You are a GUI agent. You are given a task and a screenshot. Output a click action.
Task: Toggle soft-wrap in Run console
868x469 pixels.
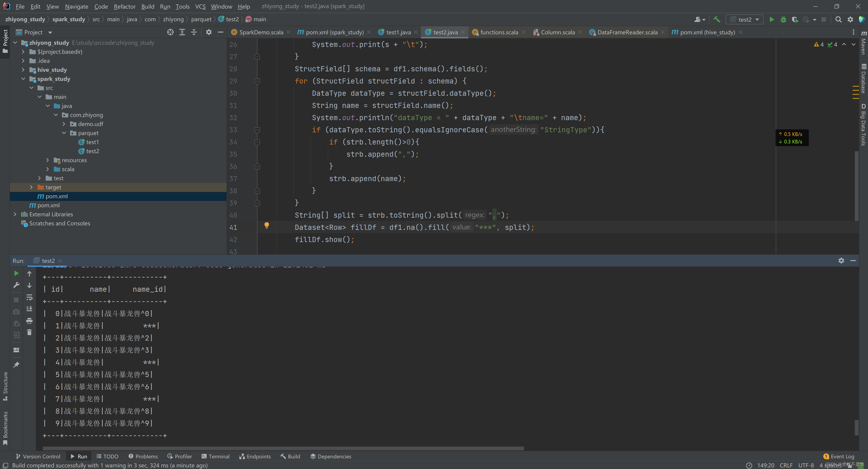pos(29,297)
